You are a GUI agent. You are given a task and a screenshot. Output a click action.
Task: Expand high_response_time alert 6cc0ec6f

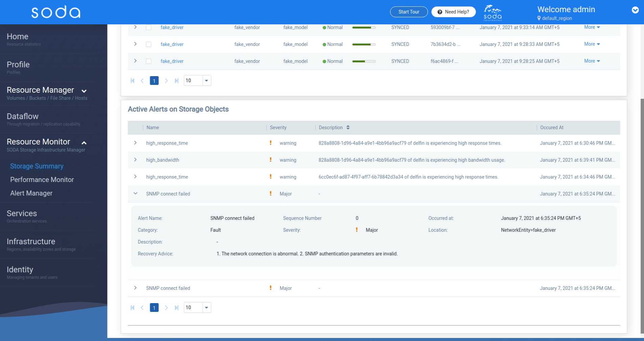click(x=135, y=177)
